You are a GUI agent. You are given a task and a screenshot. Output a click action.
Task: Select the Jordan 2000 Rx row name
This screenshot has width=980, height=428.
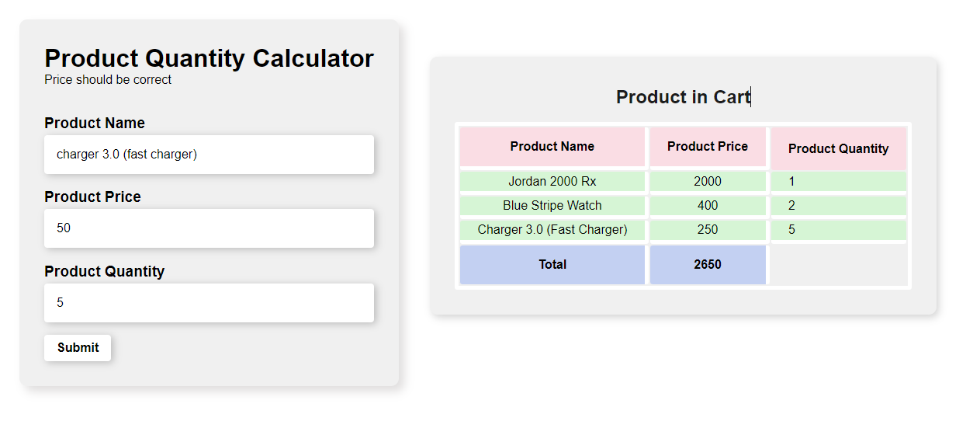point(552,182)
